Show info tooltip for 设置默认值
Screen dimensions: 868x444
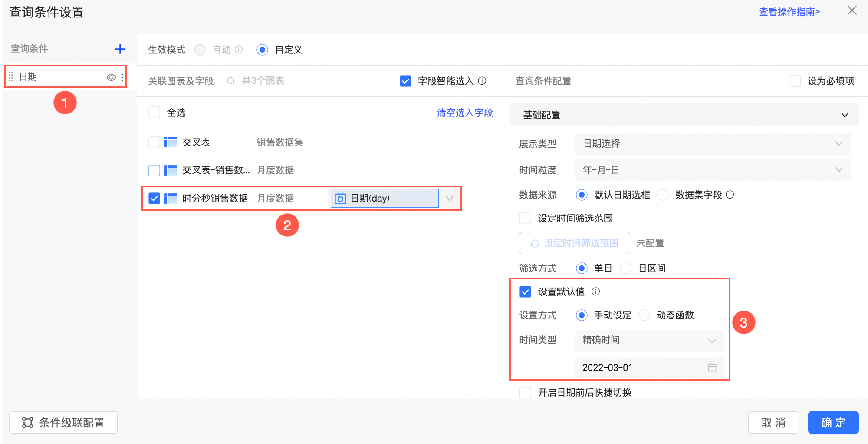tap(596, 292)
